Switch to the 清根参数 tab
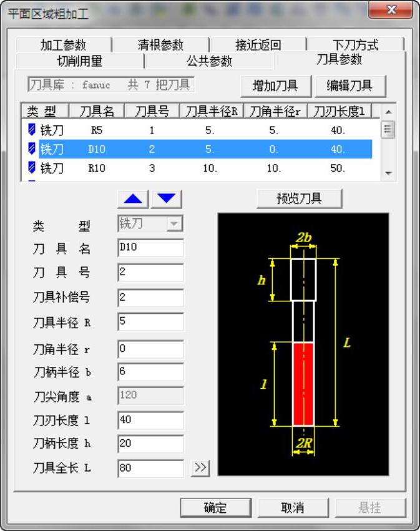This screenshot has height=531, width=420. coord(160,45)
